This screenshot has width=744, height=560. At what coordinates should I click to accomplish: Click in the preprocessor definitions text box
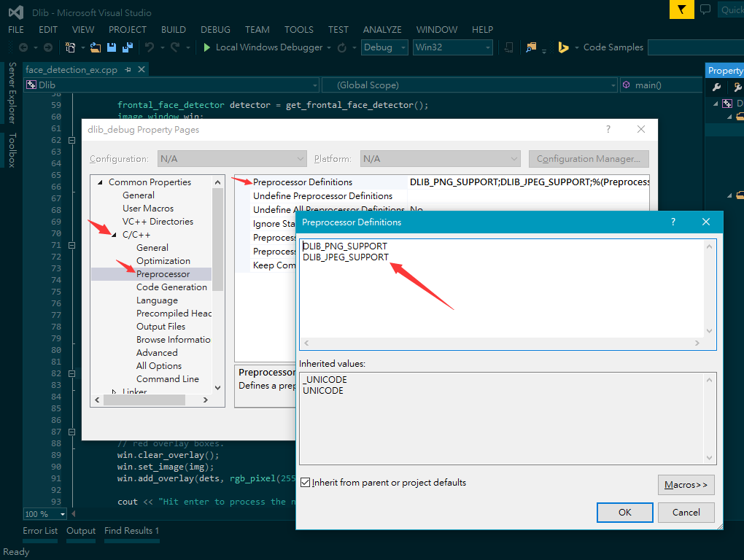tap(503, 299)
